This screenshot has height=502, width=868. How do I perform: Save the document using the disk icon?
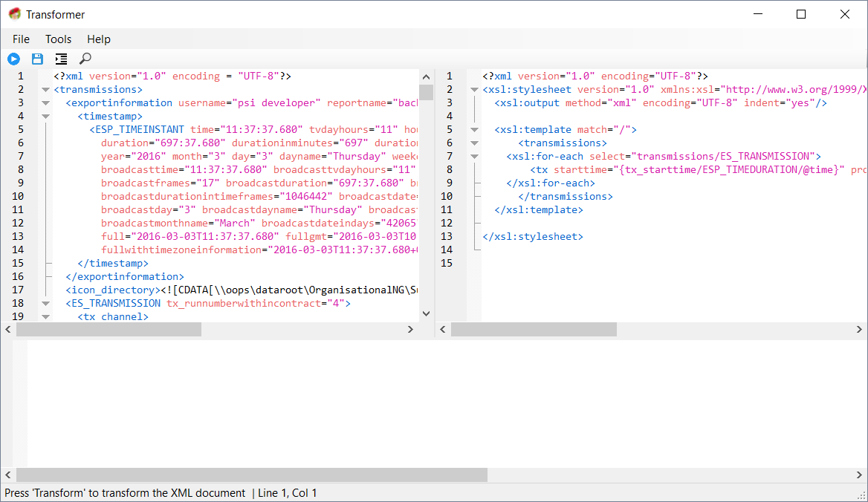coord(37,59)
